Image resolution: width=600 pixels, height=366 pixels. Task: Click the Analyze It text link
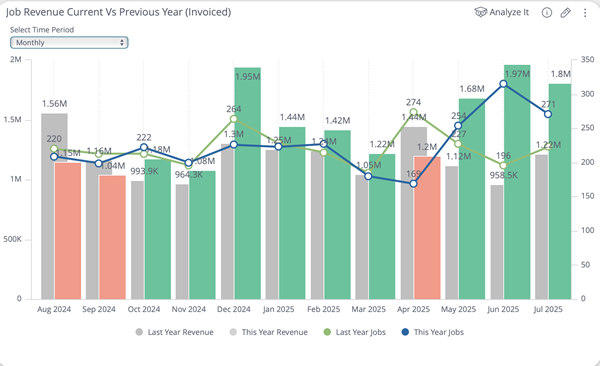[x=509, y=12]
